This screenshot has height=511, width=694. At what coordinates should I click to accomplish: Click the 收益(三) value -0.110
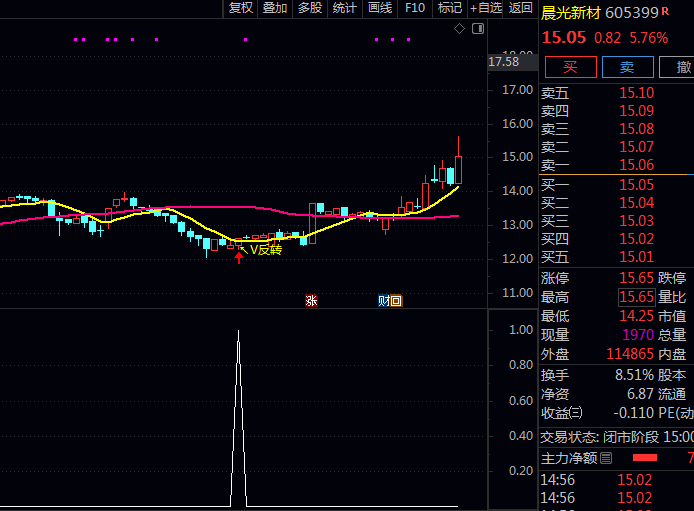coord(634,413)
